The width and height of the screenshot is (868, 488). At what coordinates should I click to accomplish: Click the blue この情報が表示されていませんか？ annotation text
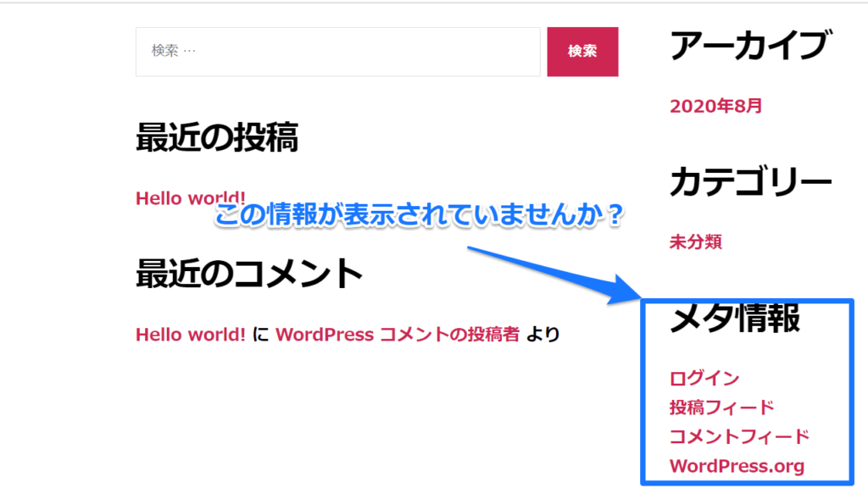coord(419,215)
